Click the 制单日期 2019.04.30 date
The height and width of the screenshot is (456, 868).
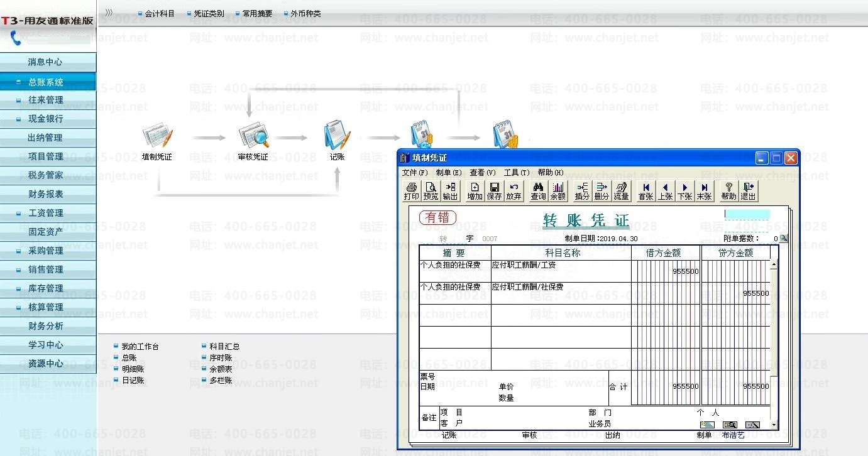tap(601, 239)
